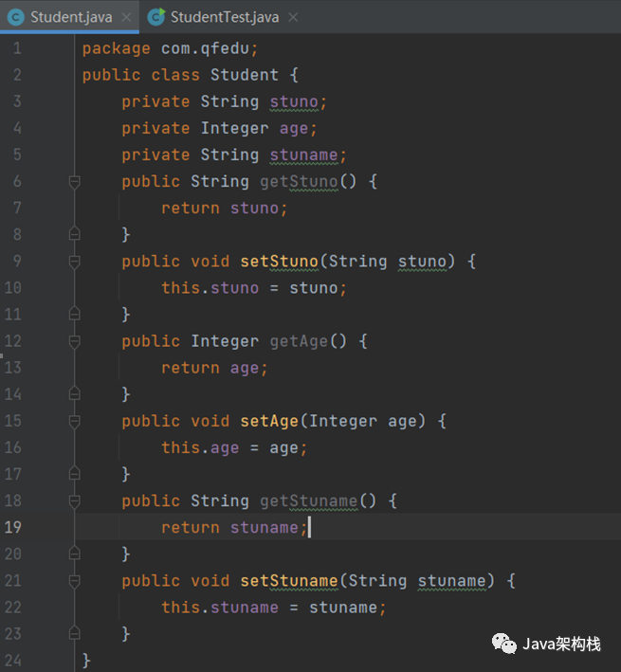621x672 pixels.
Task: Click the method name 'setStuname'
Action: pyautogui.click(x=289, y=581)
